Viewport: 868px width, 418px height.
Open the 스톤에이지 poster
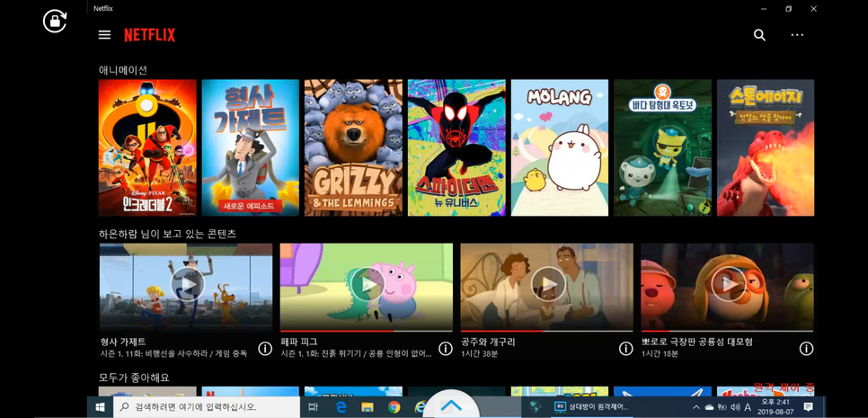[x=766, y=147]
